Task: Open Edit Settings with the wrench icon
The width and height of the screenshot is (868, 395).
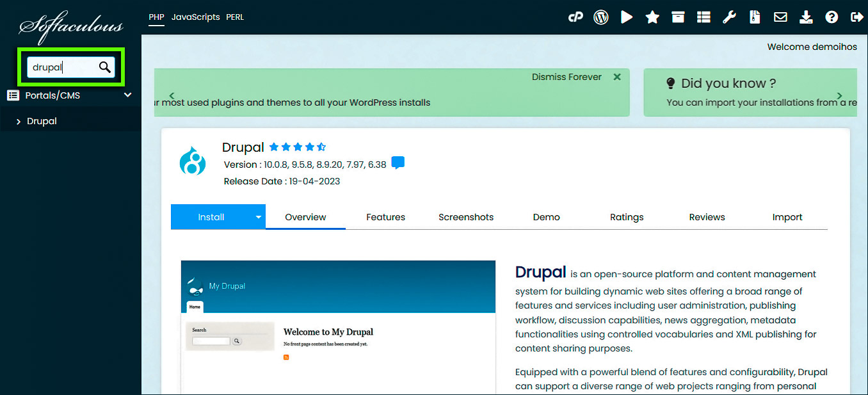Action: tap(729, 17)
